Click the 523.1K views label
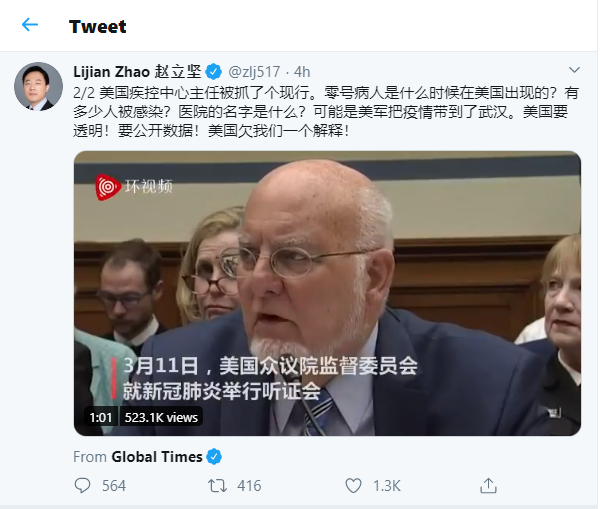 tap(161, 417)
